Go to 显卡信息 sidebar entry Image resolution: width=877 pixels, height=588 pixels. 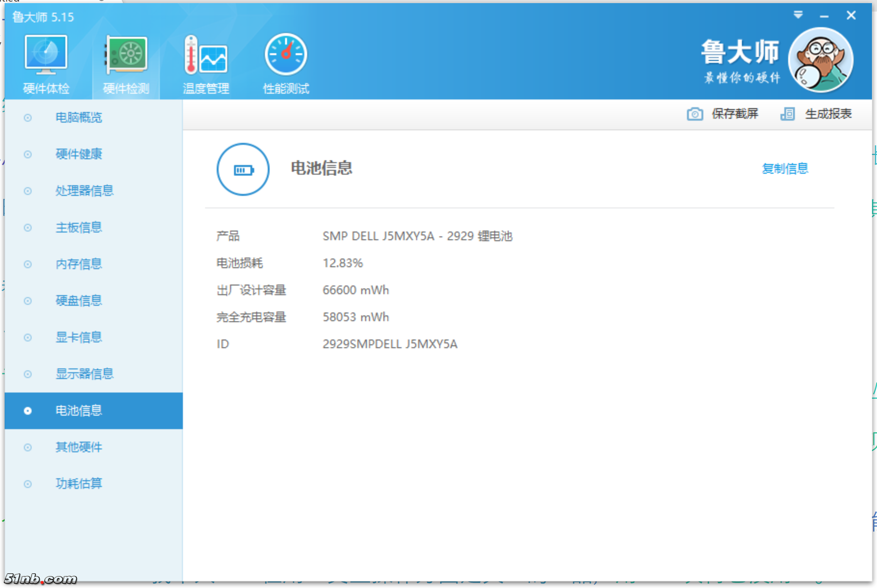pyautogui.click(x=79, y=337)
